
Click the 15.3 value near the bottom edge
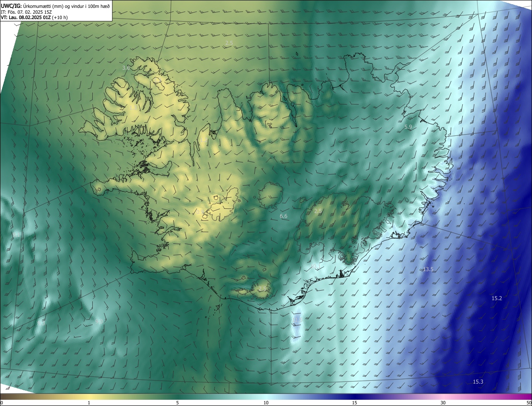(x=478, y=382)
